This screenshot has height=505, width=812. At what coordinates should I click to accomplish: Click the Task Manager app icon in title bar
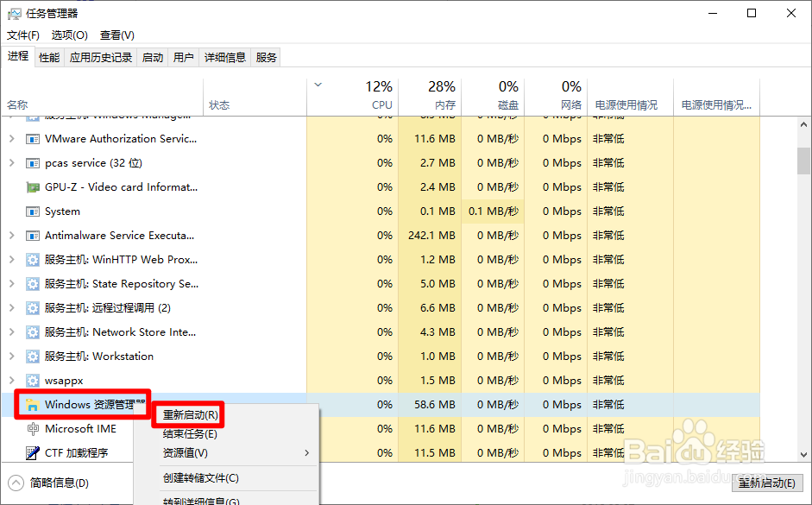pyautogui.click(x=14, y=14)
